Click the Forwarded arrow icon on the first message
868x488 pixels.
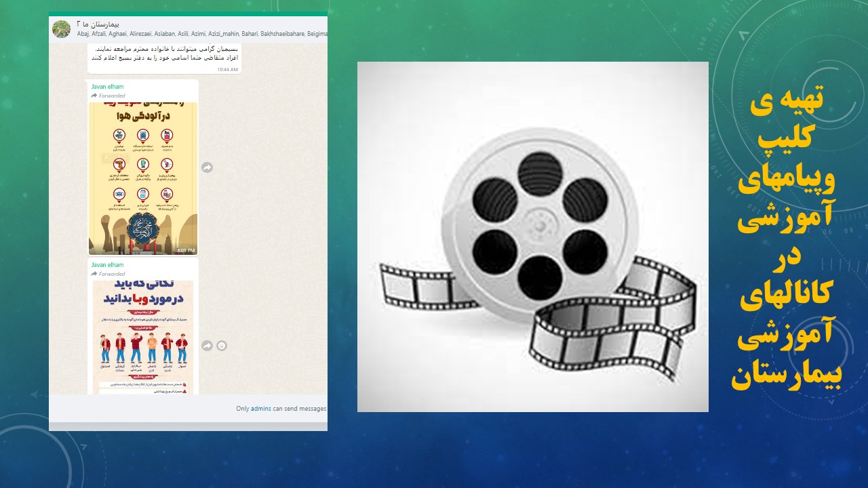click(x=94, y=96)
